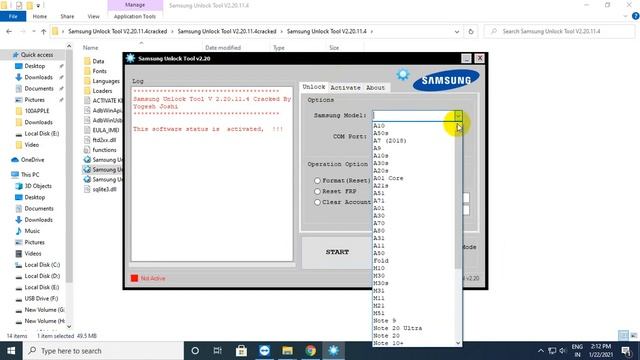This screenshot has height=360, width=640.
Task: Open the Share ribbon tab
Action: (x=67, y=16)
